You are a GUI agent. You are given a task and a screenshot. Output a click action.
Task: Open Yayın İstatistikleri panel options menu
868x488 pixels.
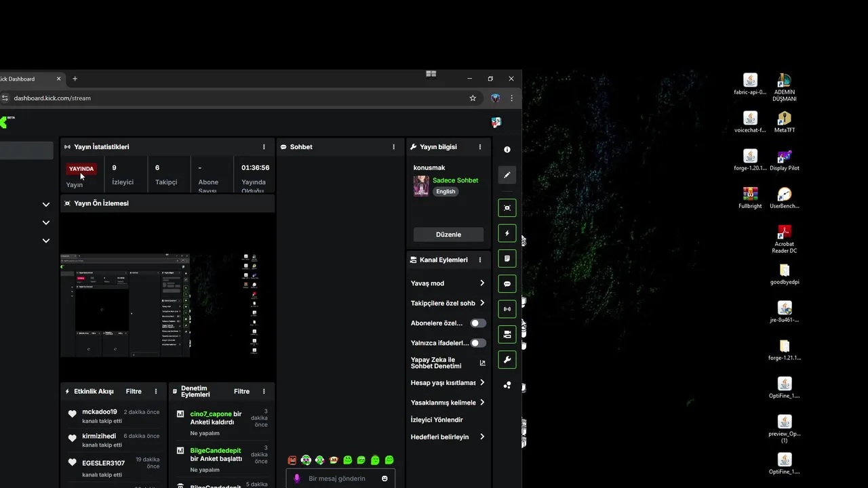click(x=264, y=147)
